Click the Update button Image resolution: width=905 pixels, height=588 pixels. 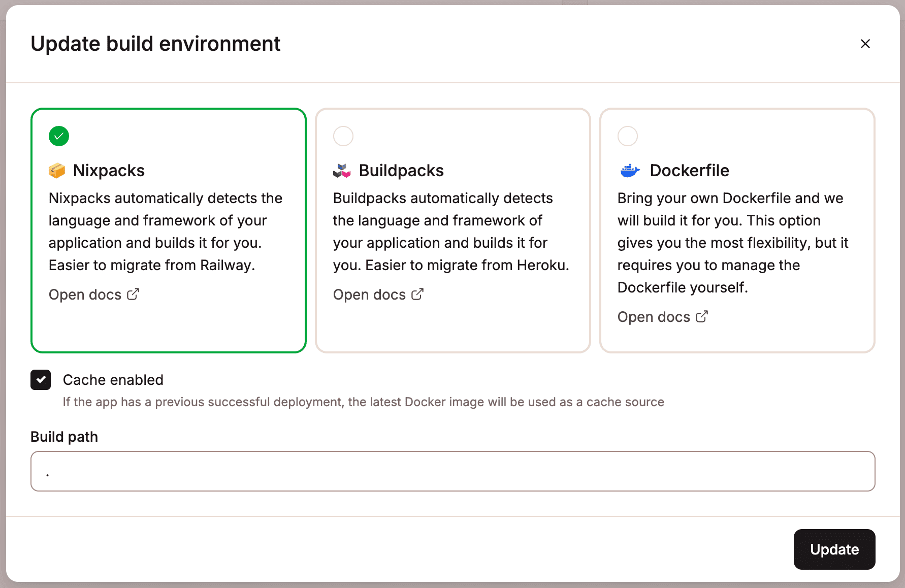834,549
